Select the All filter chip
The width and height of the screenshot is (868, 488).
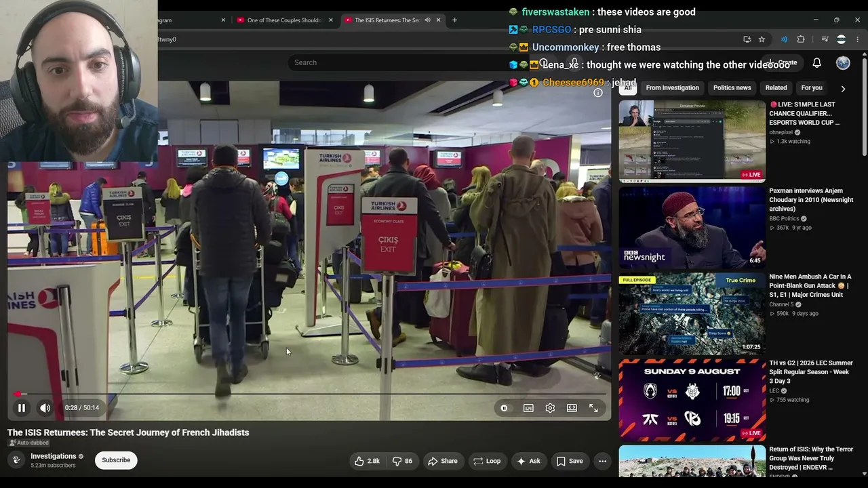tap(628, 87)
